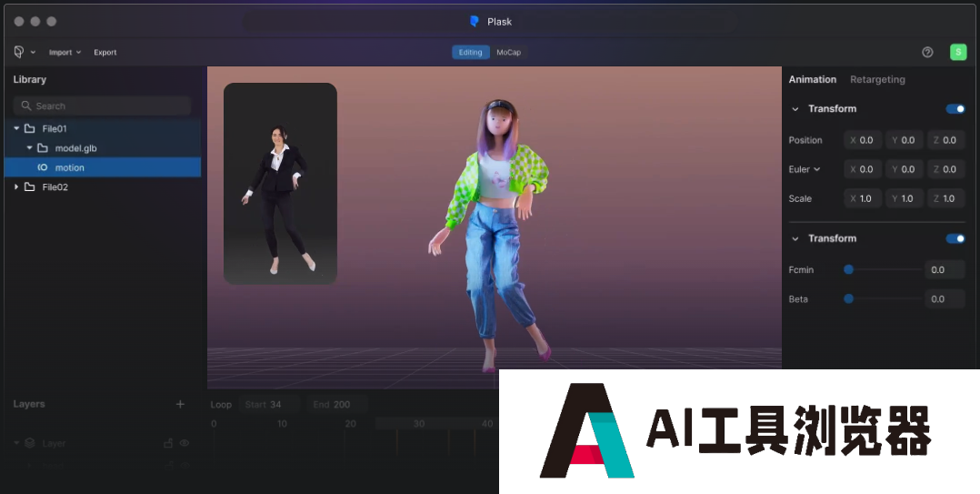Click the Start 34 frame field
Viewport: 980px width, 494px height.
pyautogui.click(x=269, y=405)
